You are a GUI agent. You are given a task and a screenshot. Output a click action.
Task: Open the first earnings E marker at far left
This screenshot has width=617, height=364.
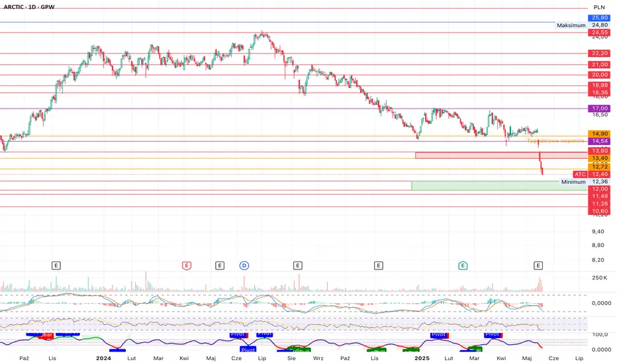[x=56, y=265]
